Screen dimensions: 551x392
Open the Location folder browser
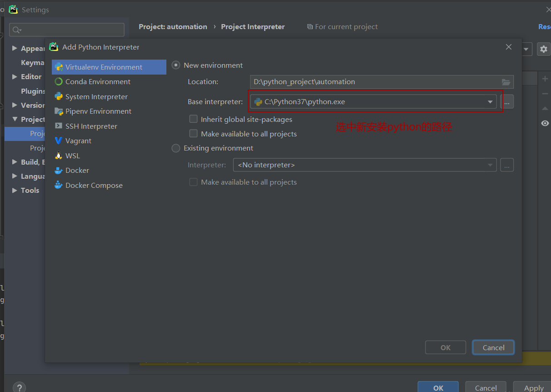pyautogui.click(x=506, y=82)
